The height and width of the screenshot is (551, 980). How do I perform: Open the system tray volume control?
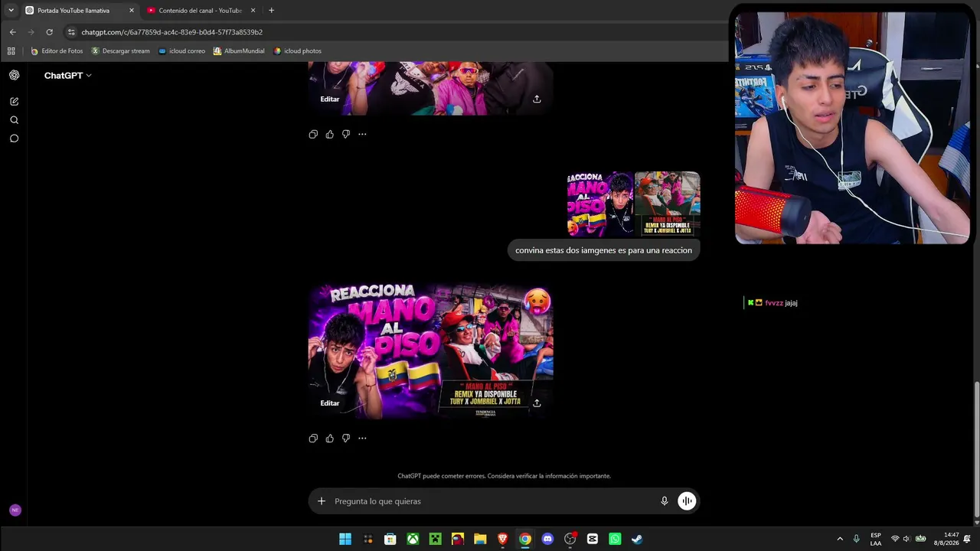[906, 539]
